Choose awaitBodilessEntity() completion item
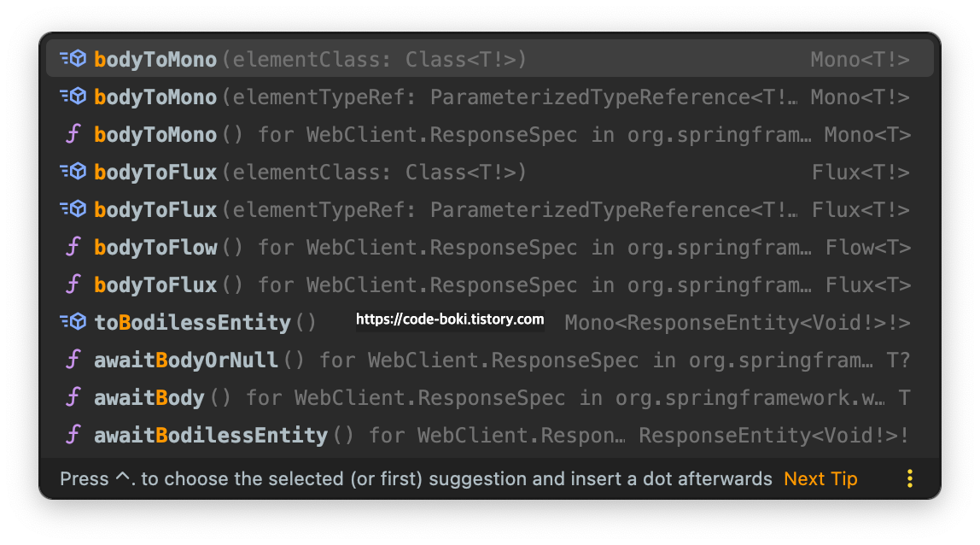980x545 pixels. 490,434
